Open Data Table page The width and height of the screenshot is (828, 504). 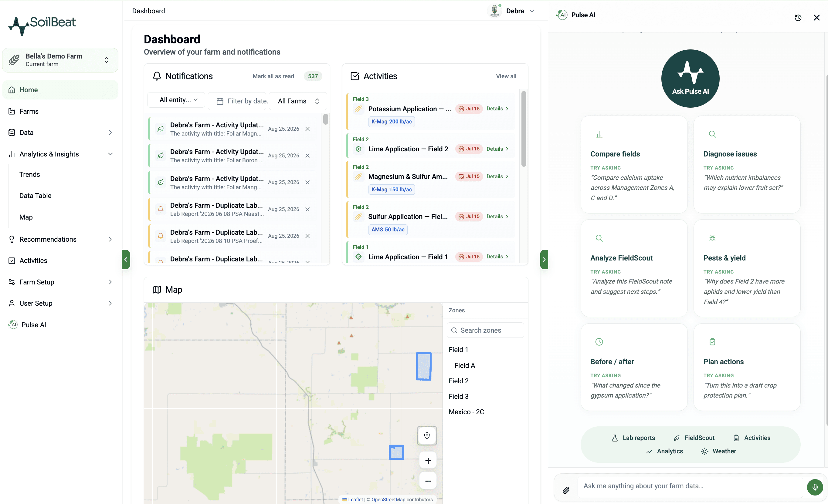pyautogui.click(x=35, y=195)
